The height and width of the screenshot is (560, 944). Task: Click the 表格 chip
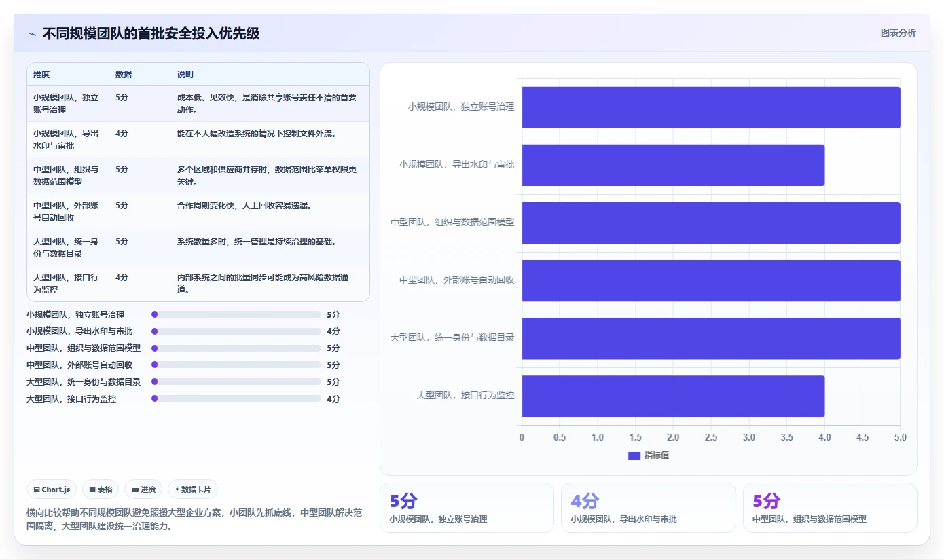[101, 489]
